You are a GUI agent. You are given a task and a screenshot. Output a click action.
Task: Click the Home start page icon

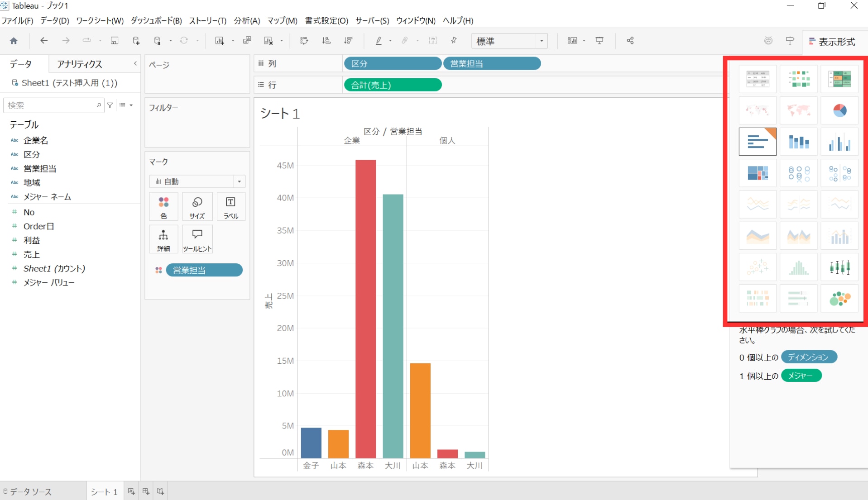pos(14,41)
